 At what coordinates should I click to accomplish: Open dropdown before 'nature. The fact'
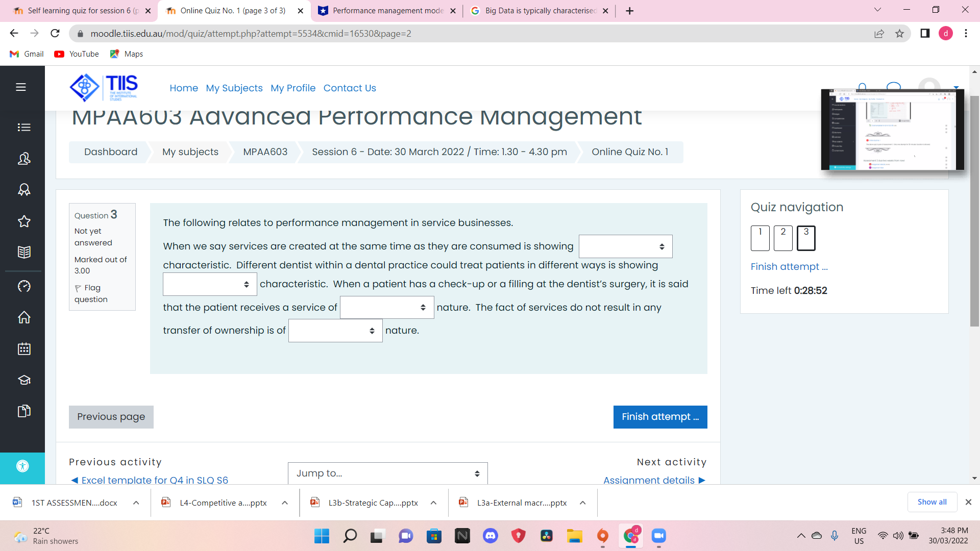point(387,308)
